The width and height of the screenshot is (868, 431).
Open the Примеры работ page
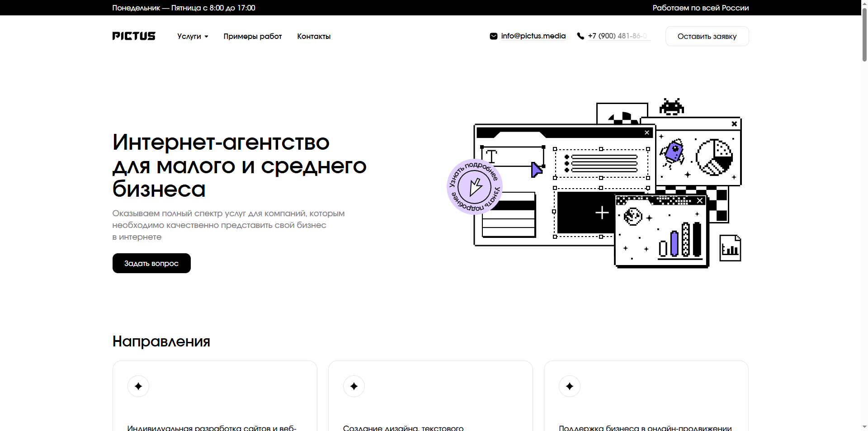252,36
